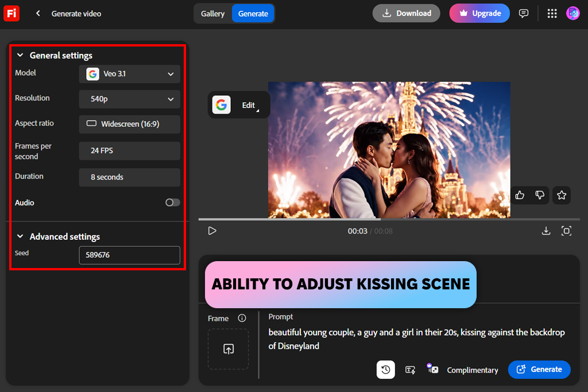Click the video progress bar
The height and width of the screenshot is (392, 588).
(x=389, y=219)
